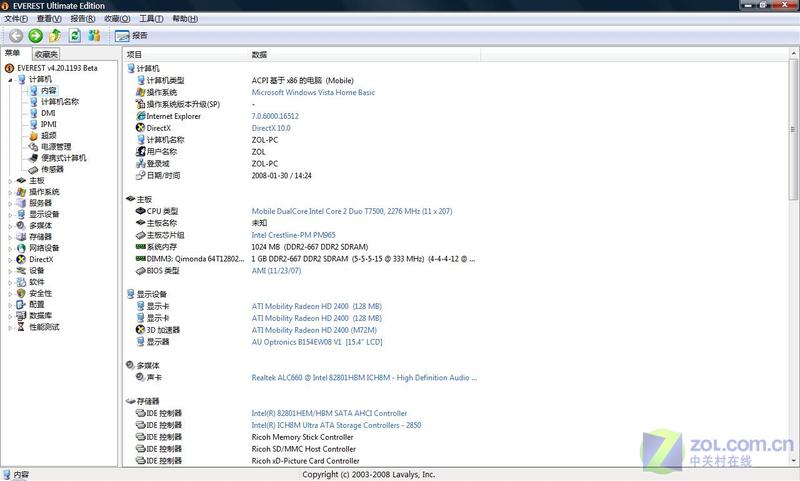Open the Mobile DualCore Intel Core 2 Duo T7500 link
The image size is (800, 481).
pos(352,211)
